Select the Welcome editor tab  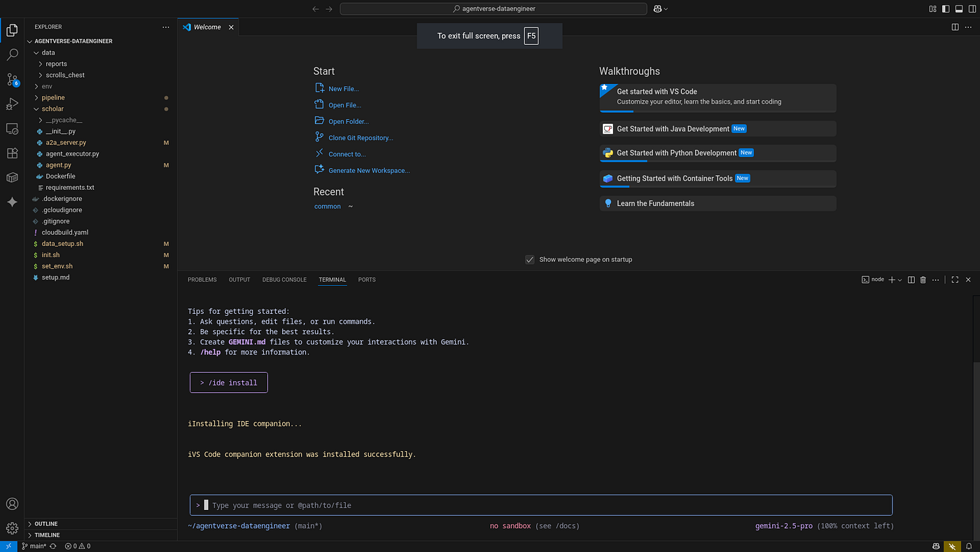[208, 27]
